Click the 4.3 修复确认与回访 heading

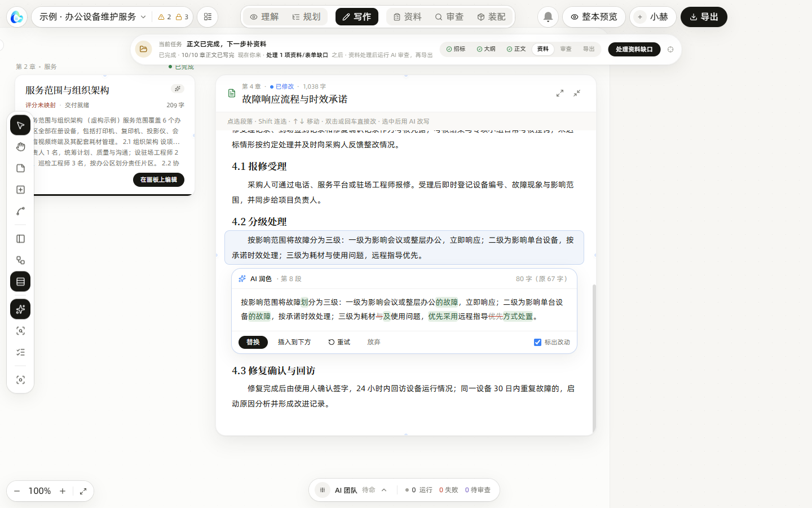tap(273, 371)
